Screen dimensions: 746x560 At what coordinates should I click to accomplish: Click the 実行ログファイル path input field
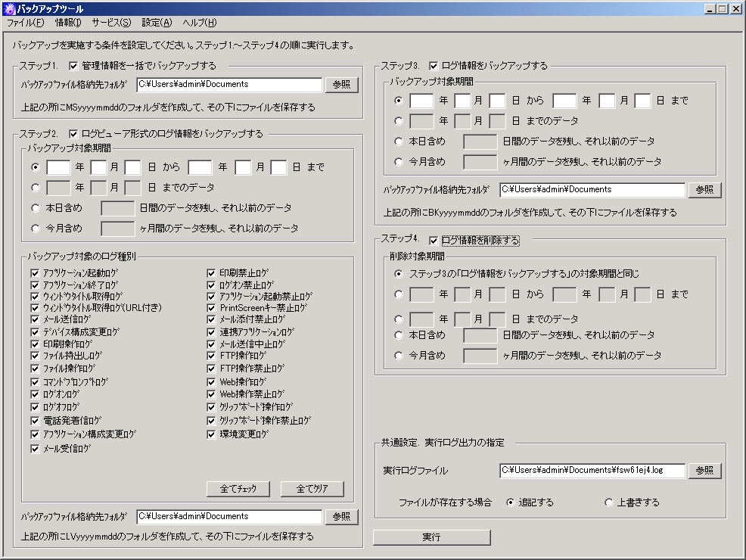click(x=592, y=471)
